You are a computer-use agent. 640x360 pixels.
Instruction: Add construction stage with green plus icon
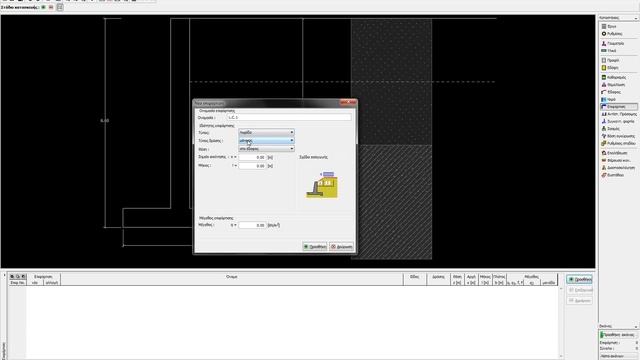point(44,7)
